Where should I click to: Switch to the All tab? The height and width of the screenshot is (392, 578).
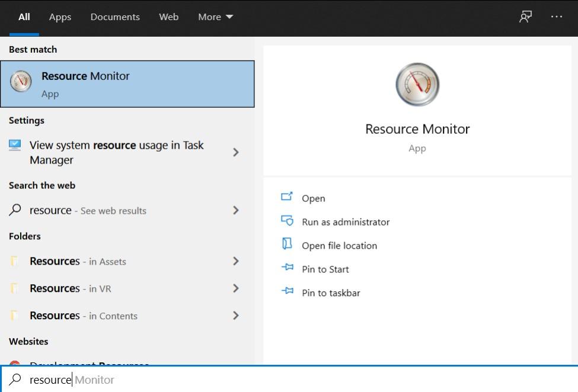[24, 17]
